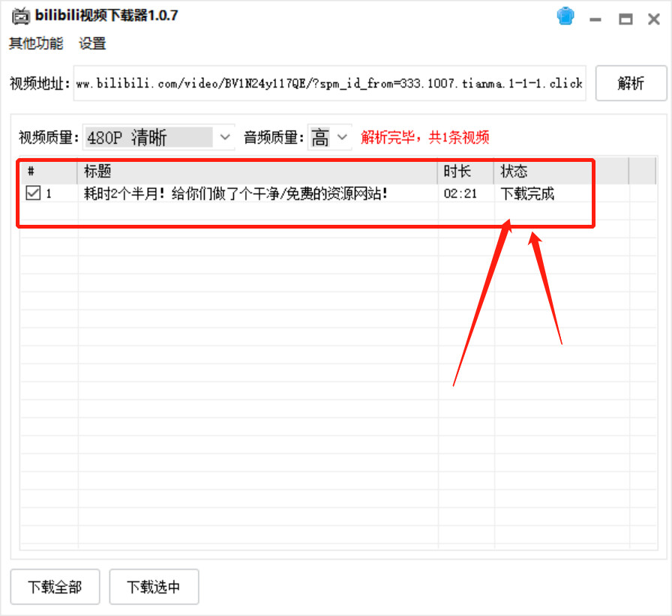Uncheck the checkbox for video row 1
This screenshot has width=672, height=616.
coord(33,193)
